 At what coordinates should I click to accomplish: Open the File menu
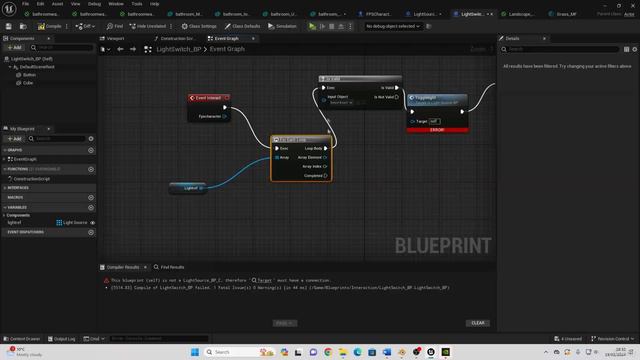coord(25,4)
